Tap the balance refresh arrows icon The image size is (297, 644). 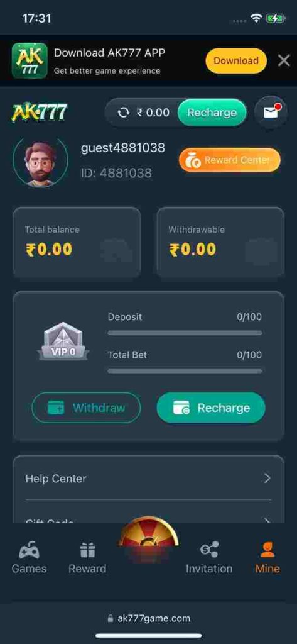click(123, 113)
